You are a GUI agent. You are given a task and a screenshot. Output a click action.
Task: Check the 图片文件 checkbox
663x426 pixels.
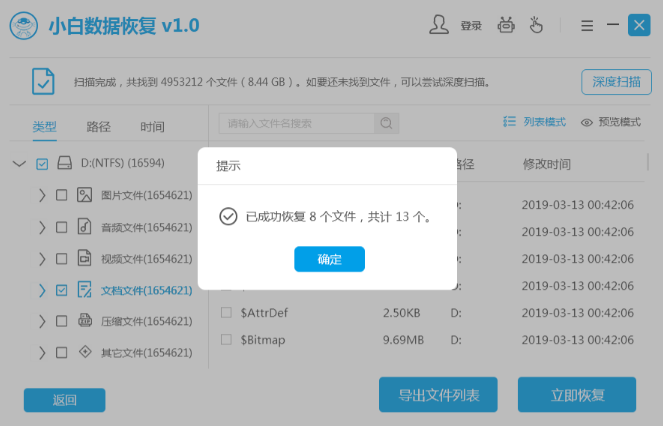61,195
